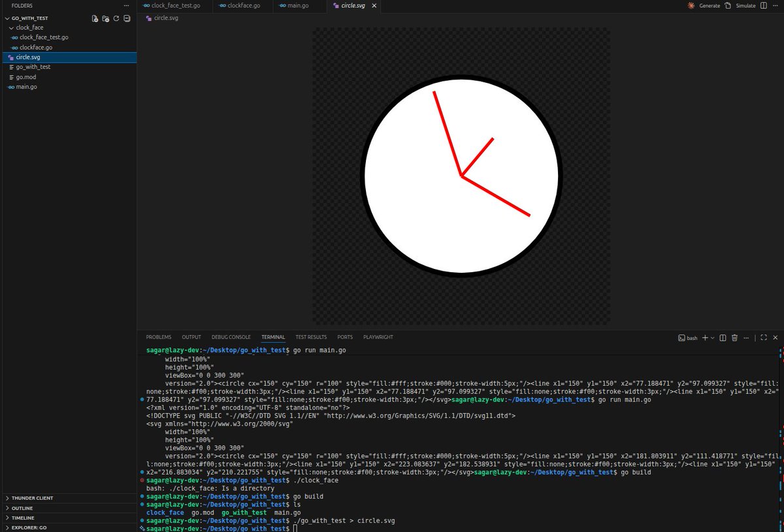This screenshot has width=784, height=532.
Task: Click circle.svg in the breadcrumb bar
Action: tap(166, 18)
